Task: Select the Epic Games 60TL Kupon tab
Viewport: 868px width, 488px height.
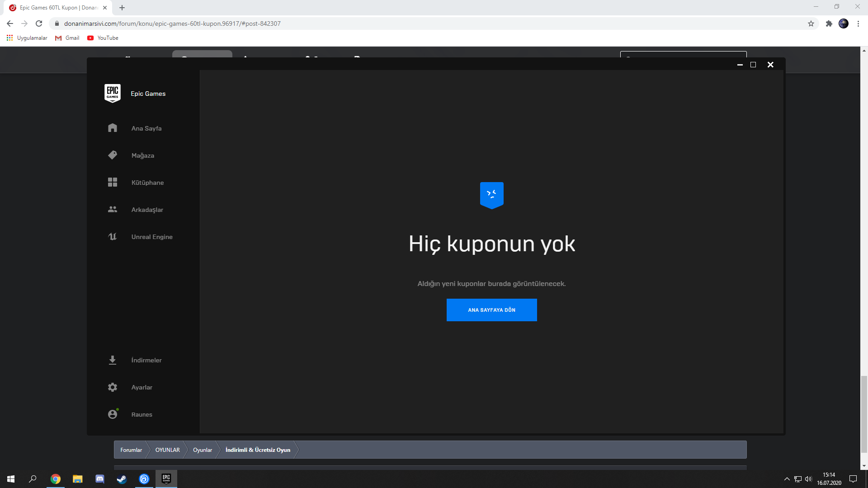Action: (x=58, y=8)
